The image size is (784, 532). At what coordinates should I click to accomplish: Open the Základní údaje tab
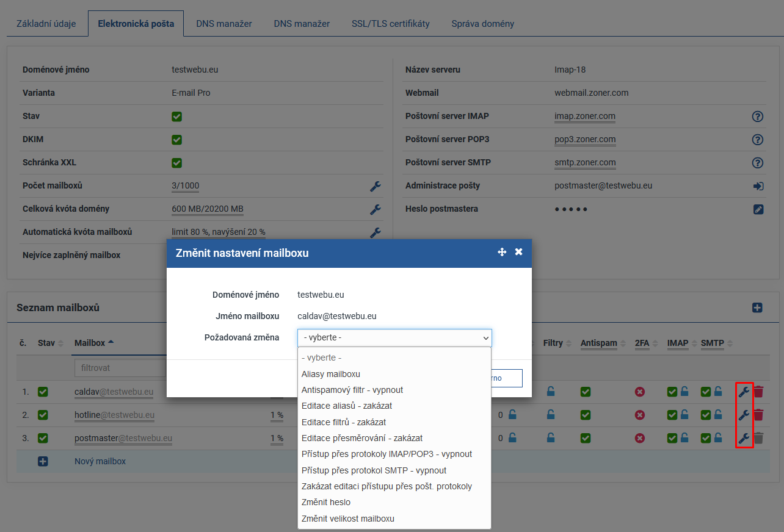(46, 24)
